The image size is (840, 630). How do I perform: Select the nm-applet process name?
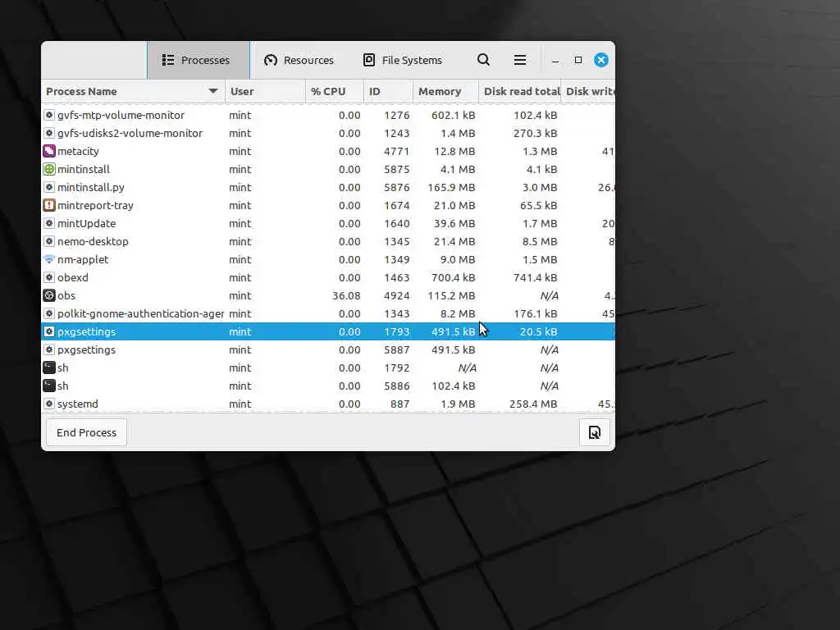(83, 259)
